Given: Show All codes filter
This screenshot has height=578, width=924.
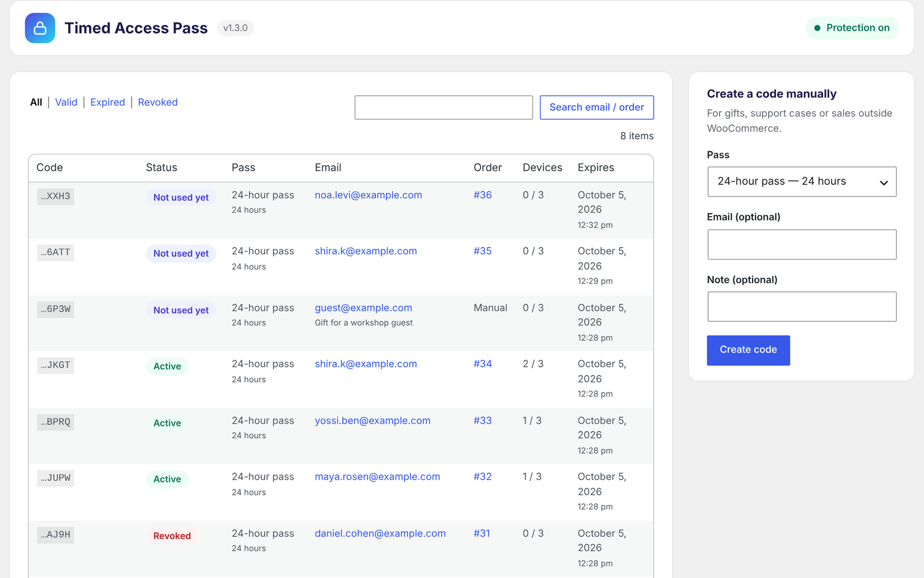Looking at the screenshot, I should [x=36, y=102].
